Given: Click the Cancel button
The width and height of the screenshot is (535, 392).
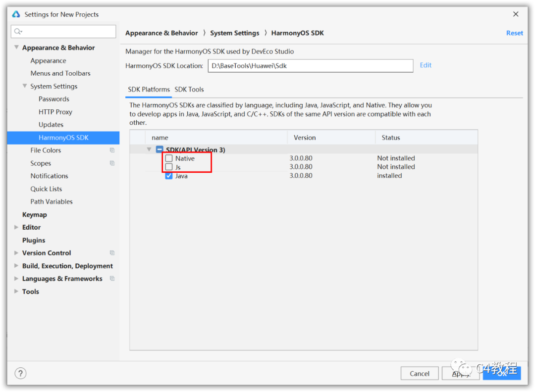Looking at the screenshot, I should point(420,373).
